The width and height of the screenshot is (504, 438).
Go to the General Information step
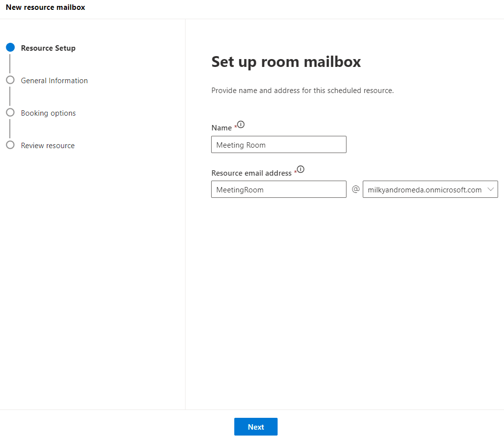(54, 80)
